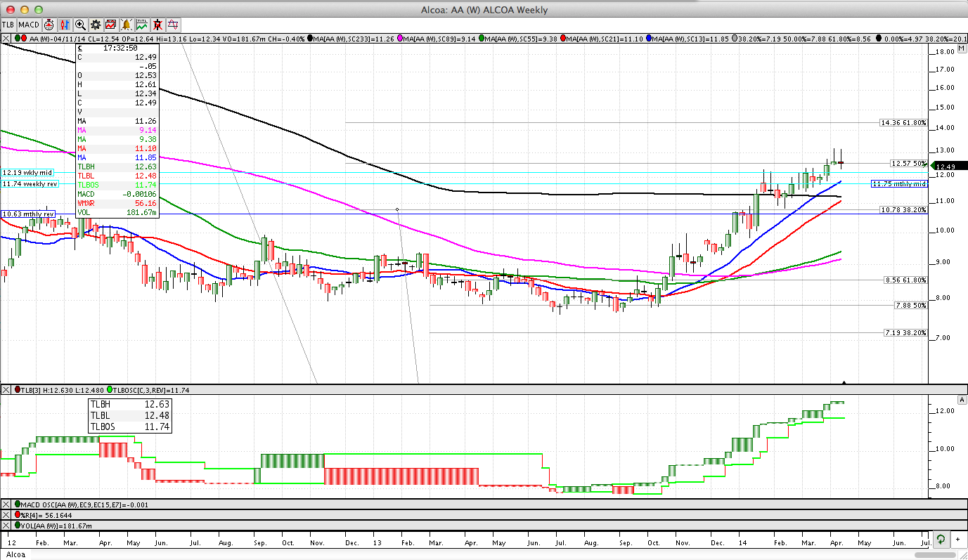
Task: Click the MACD toolbar button
Action: [x=29, y=25]
